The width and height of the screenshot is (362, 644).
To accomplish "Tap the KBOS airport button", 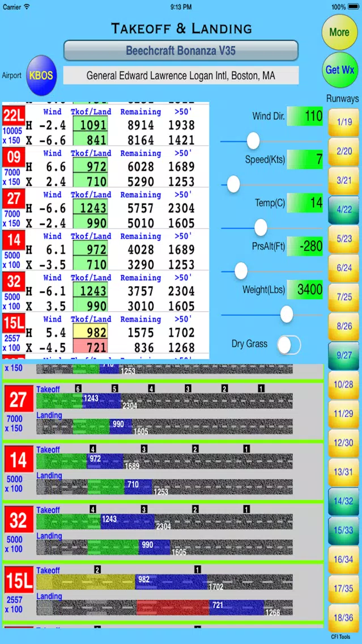I will pyautogui.click(x=41, y=75).
